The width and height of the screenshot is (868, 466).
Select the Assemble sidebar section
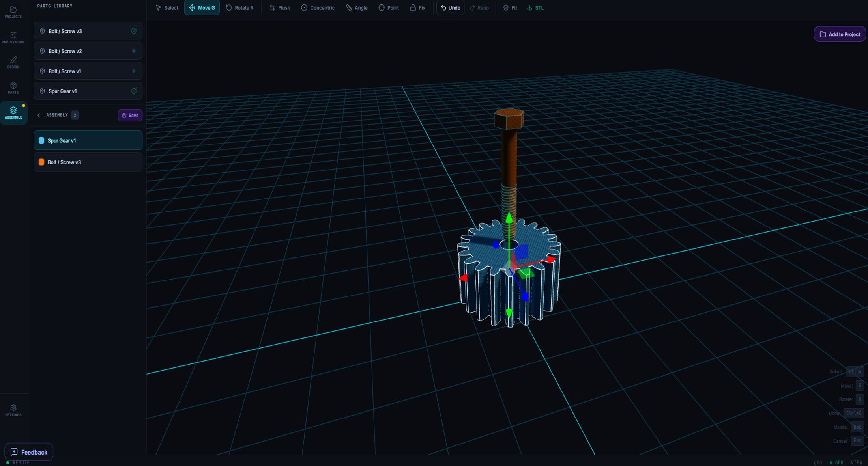coord(13,113)
